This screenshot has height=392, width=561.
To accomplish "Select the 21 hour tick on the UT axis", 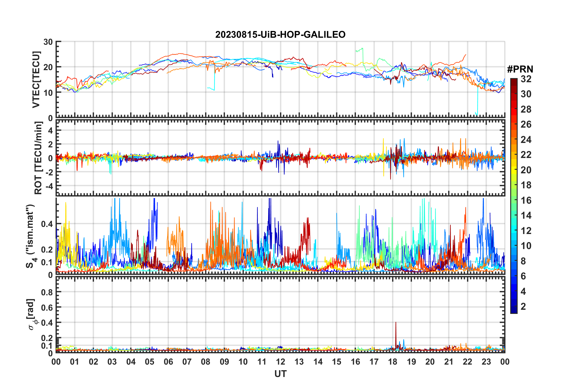I will tap(449, 362).
